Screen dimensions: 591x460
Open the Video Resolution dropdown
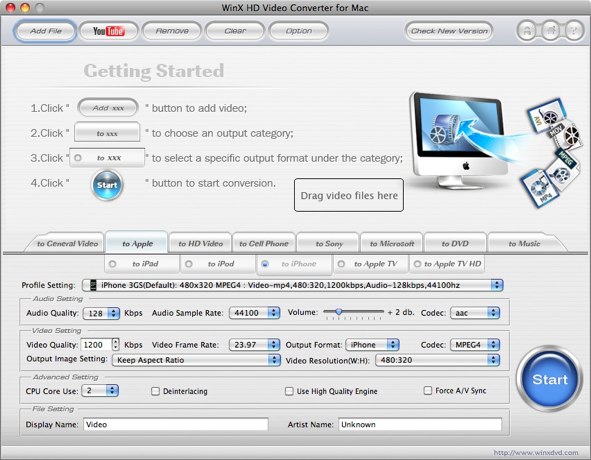(x=438, y=360)
